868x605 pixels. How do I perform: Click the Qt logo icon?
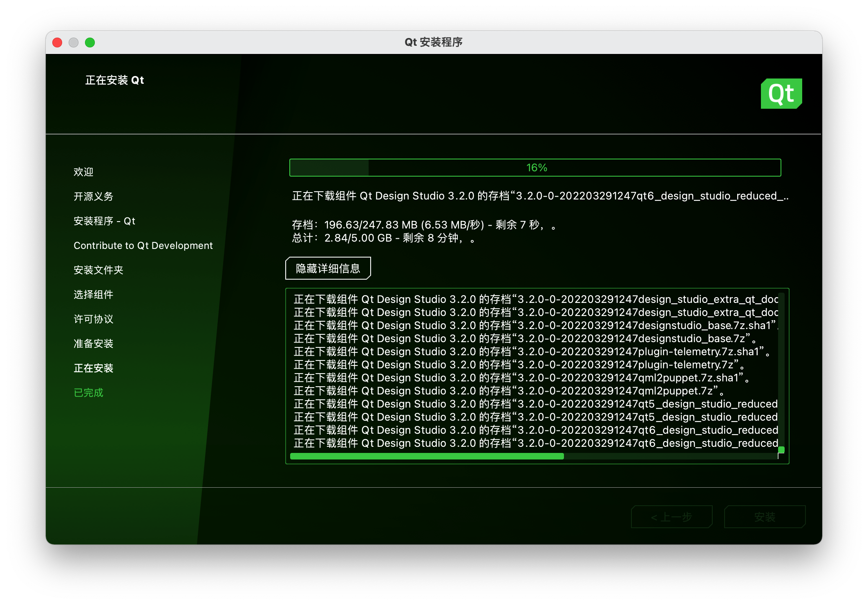(x=781, y=94)
